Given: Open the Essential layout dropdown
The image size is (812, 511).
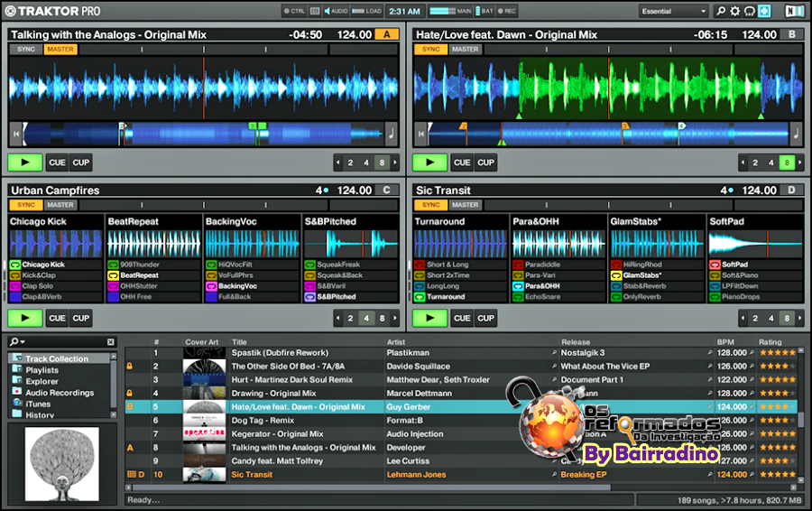Looking at the screenshot, I should pos(673,11).
